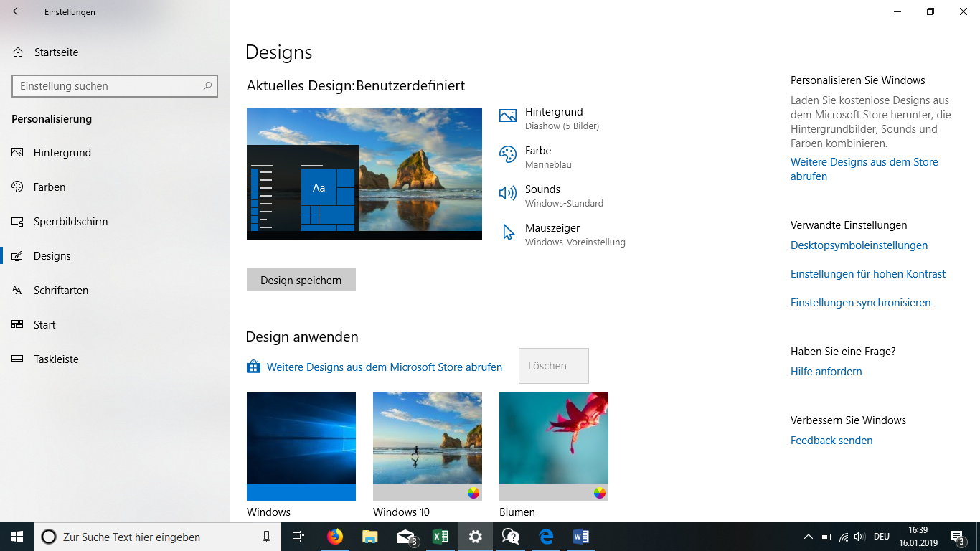Open Mauszeiger cursor icon

pyautogui.click(x=509, y=232)
